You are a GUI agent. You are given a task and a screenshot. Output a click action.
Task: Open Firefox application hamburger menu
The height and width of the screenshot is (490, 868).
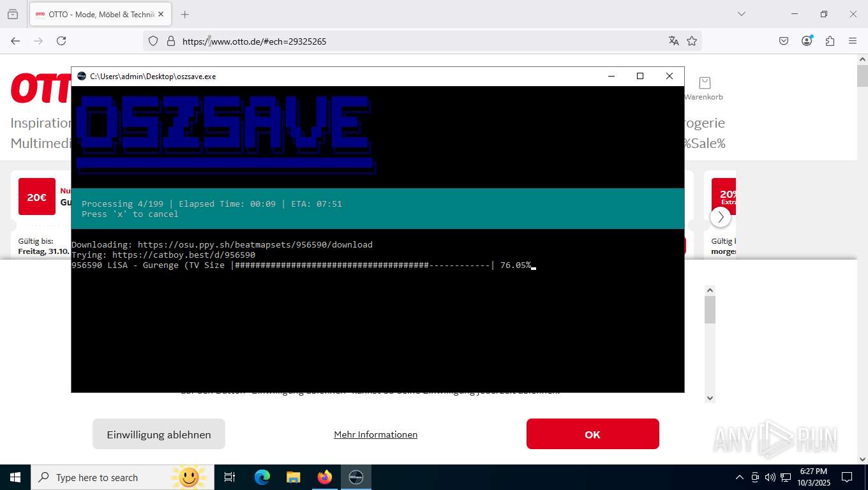point(853,41)
